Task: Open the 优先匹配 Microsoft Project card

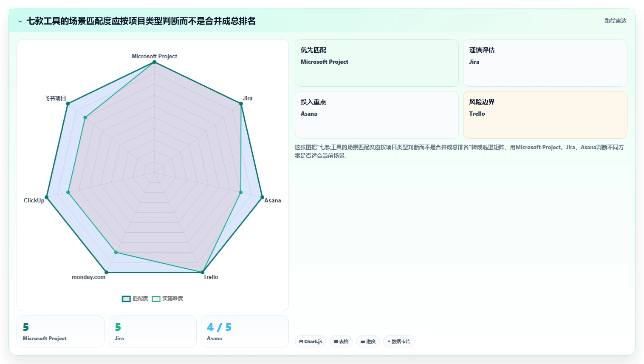Action: pos(377,63)
